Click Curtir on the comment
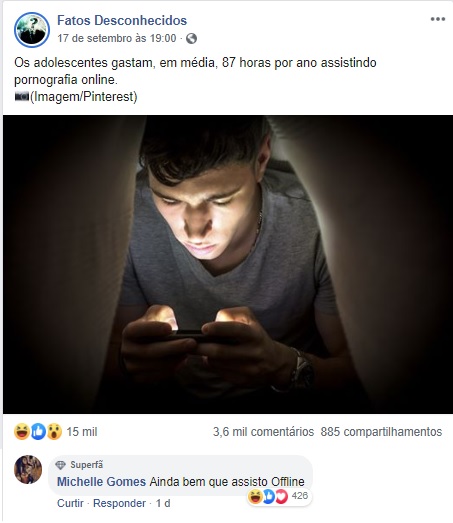453x523 pixels. (70, 503)
